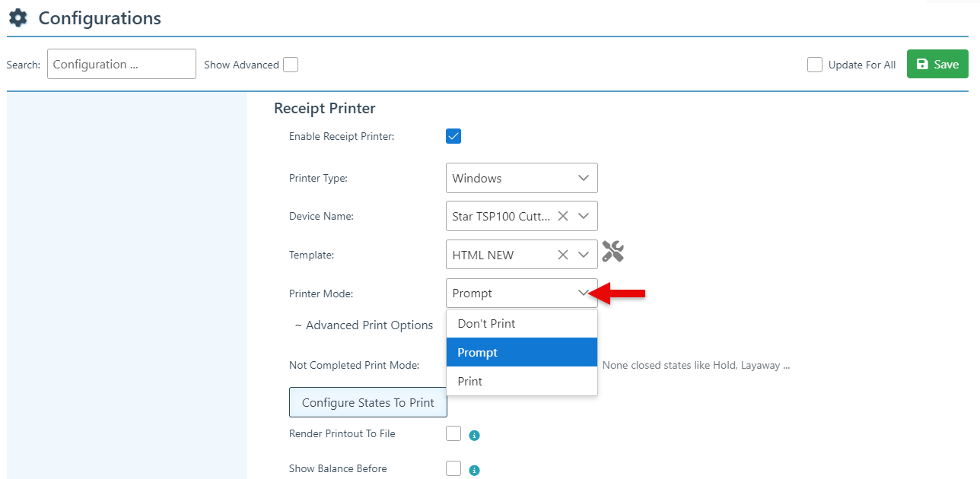Expand the Template dropdown arrow
Screen dimensions: 980x479
[x=584, y=255]
